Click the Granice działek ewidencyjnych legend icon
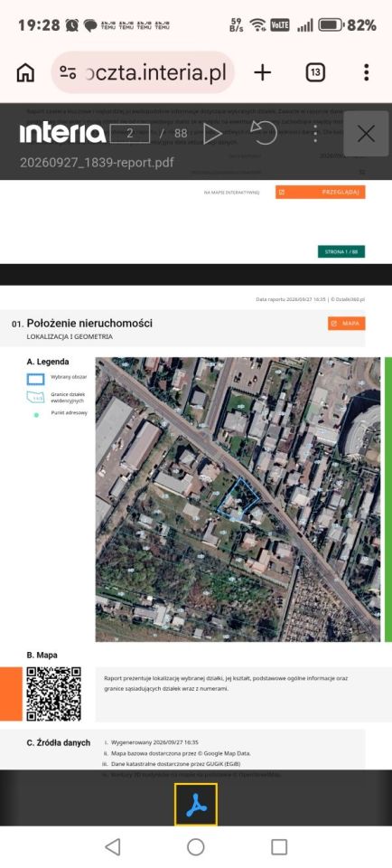Image resolution: width=392 pixels, height=868 pixels. coord(36,397)
